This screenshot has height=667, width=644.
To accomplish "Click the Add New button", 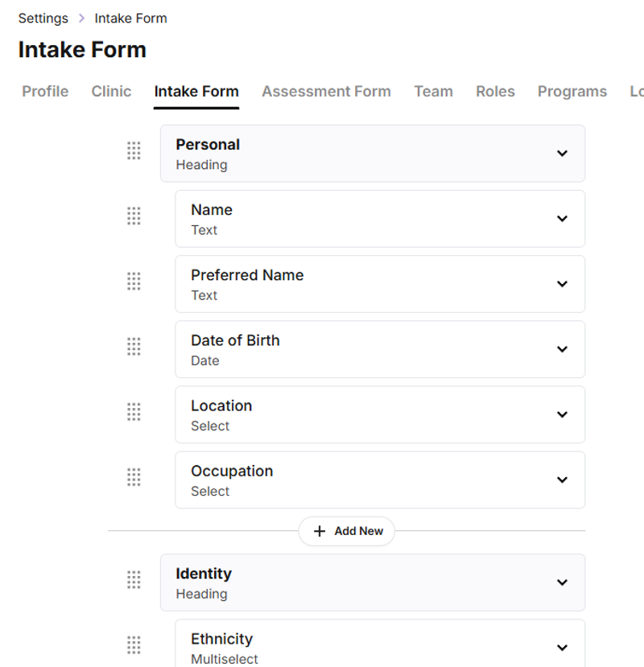I will coord(347,531).
